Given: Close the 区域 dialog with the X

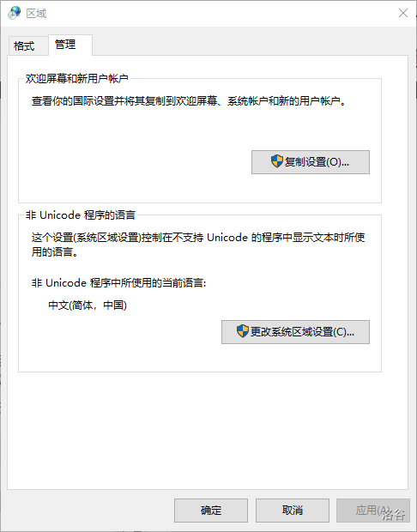Looking at the screenshot, I should pos(403,13).
